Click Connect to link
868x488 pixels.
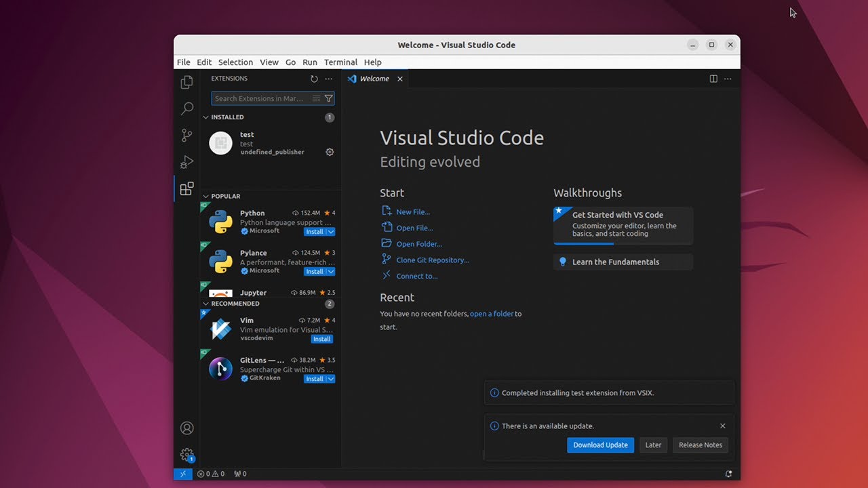click(417, 277)
